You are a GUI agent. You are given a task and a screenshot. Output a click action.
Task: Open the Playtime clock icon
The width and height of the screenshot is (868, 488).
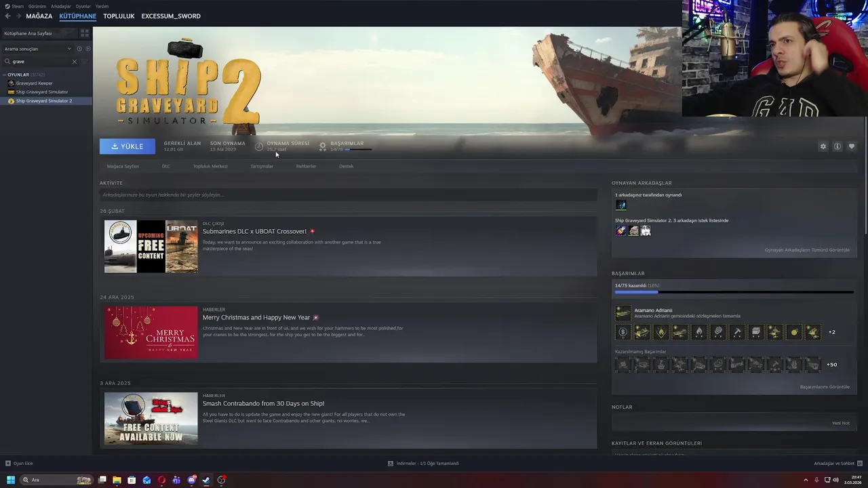[259, 146]
